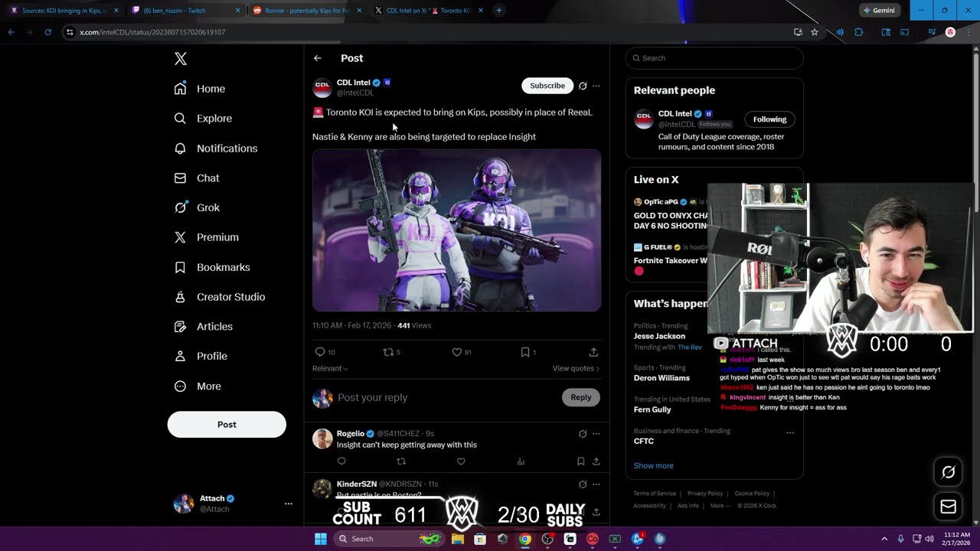The width and height of the screenshot is (980, 551).
Task: Open the Attach account menu dots
Action: coord(288,504)
